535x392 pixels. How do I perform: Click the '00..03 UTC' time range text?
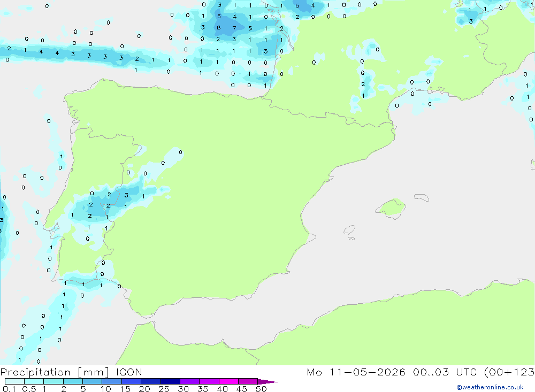(x=446, y=372)
